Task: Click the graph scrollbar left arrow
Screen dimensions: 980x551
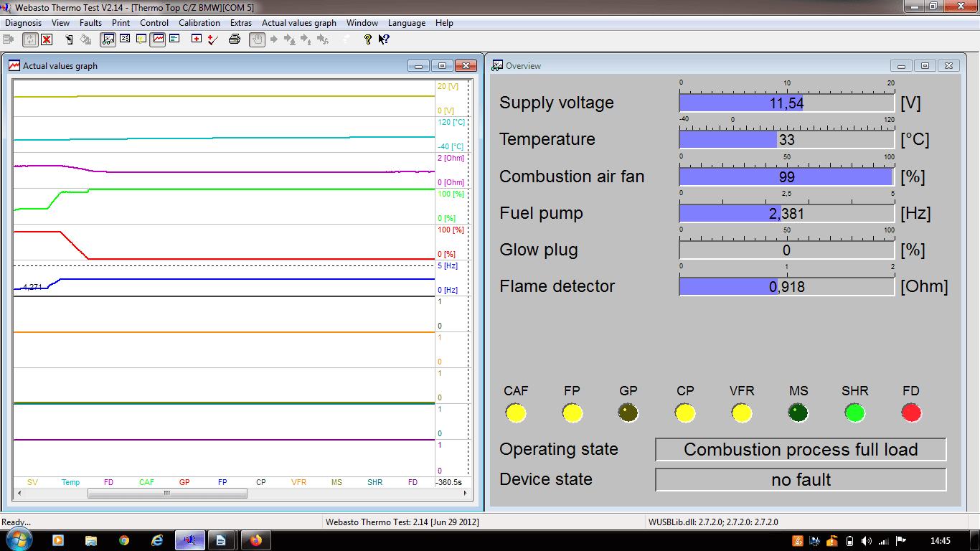Action: coord(20,494)
